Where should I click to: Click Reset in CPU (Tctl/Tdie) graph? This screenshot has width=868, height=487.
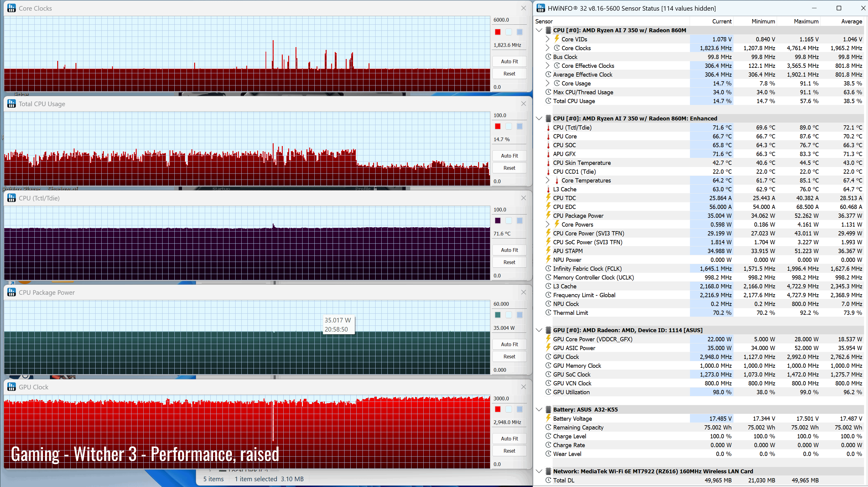click(509, 262)
